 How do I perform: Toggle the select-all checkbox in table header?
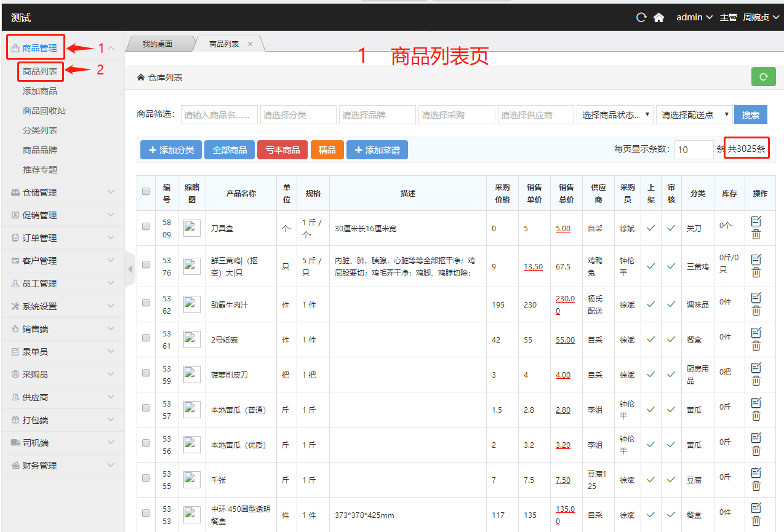[146, 192]
